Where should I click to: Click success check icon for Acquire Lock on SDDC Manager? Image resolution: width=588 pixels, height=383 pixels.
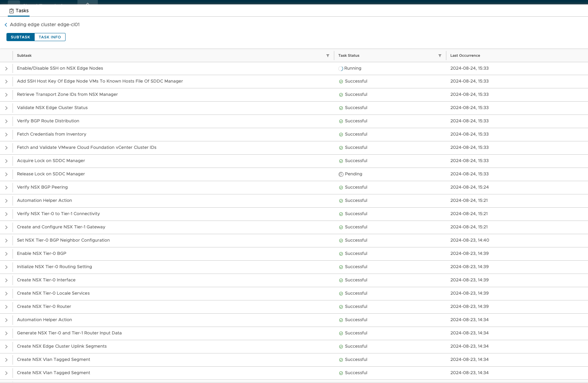coord(341,161)
